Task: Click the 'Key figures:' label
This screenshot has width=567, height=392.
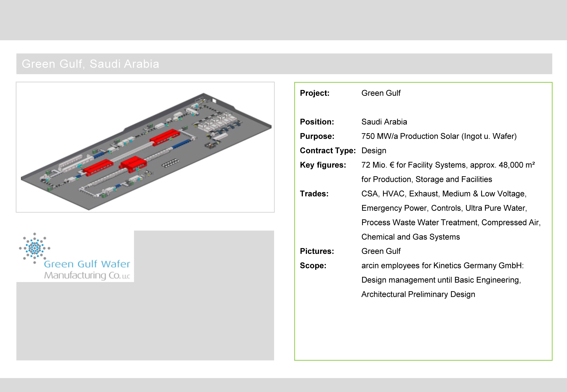Action: tap(323, 165)
